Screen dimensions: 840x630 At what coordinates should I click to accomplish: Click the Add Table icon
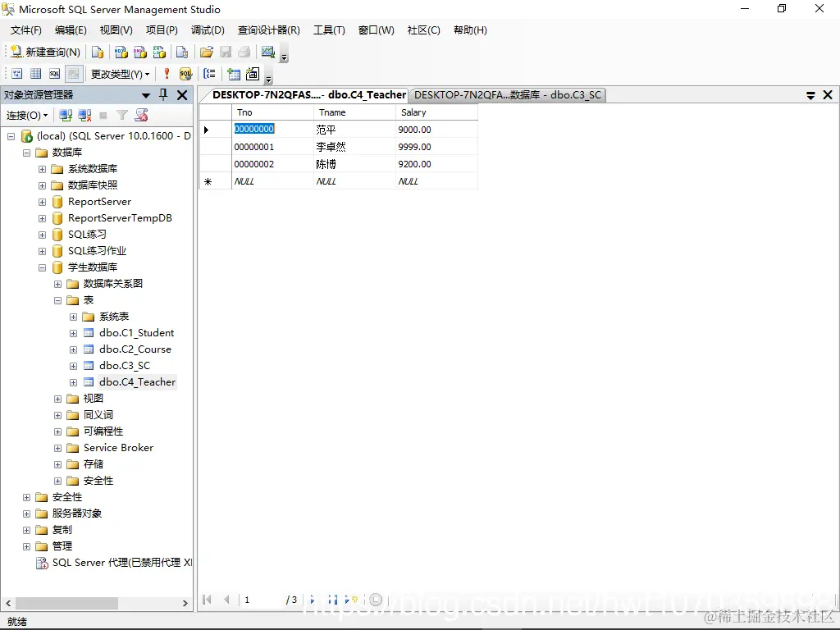click(234, 74)
